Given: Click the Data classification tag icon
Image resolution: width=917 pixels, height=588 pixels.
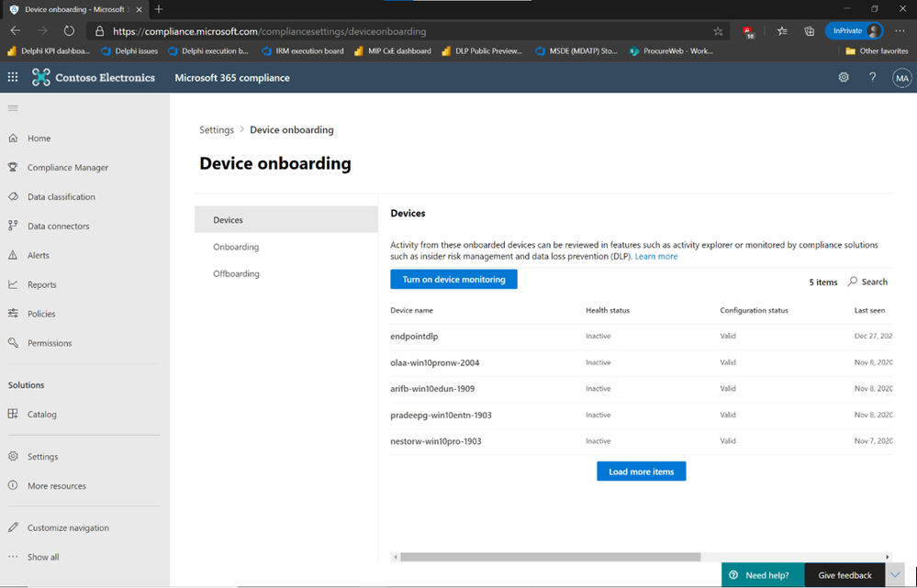Looking at the screenshot, I should [x=13, y=196].
